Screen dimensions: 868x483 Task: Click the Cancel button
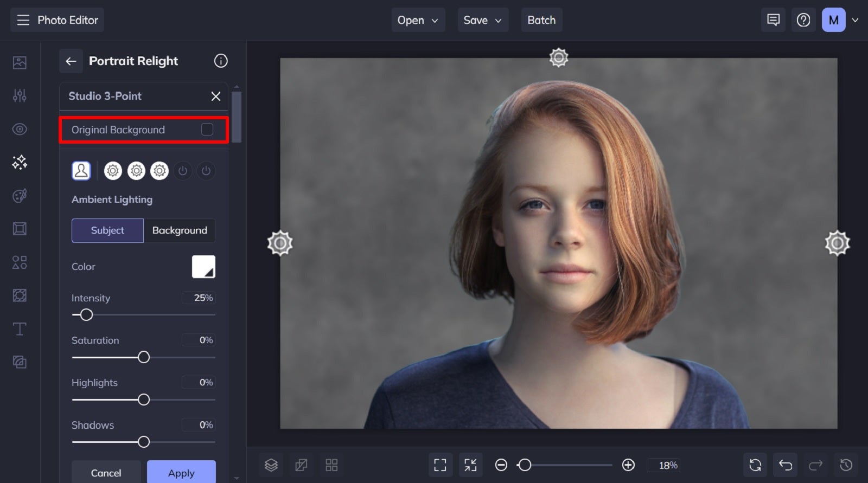pos(106,473)
